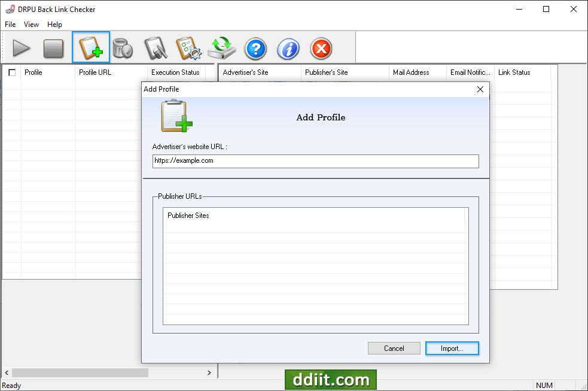The width and height of the screenshot is (588, 391).
Task: Open the Add Profile clipboard icon
Action: pyautogui.click(x=90, y=49)
